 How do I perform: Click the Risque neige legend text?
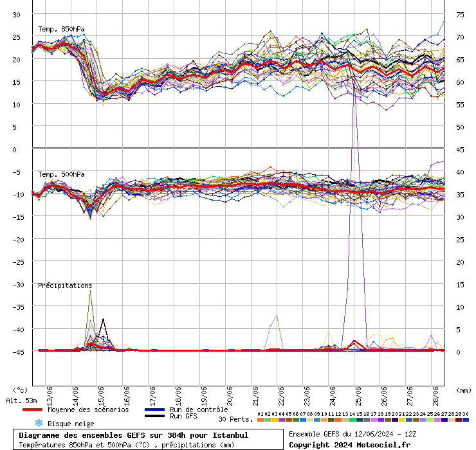pyautogui.click(x=71, y=424)
